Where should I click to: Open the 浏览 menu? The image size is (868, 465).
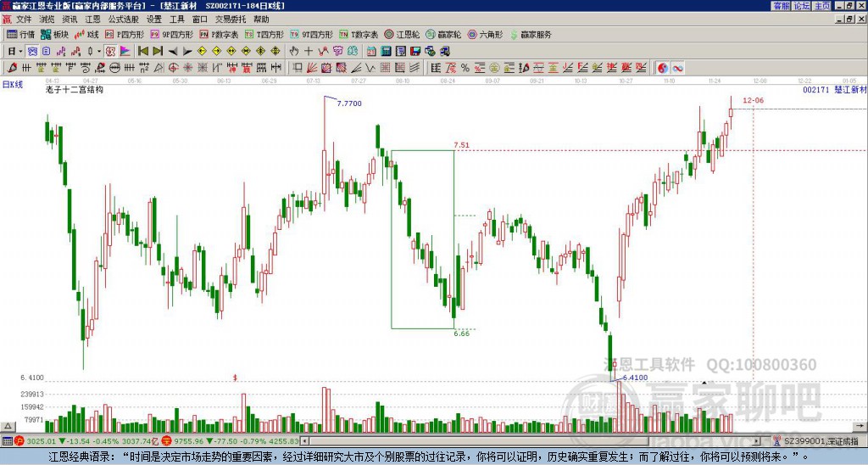click(x=47, y=20)
